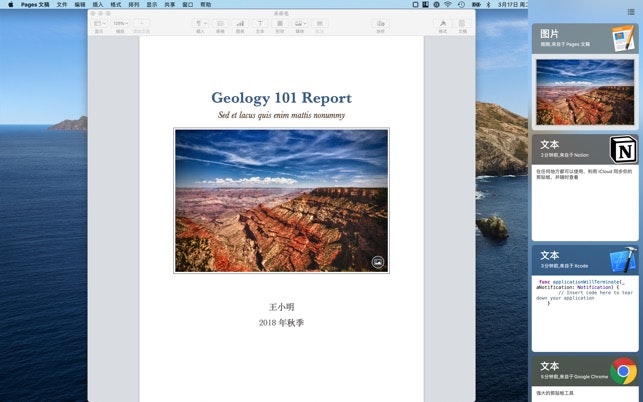Open the 排列 menu

tap(134, 5)
